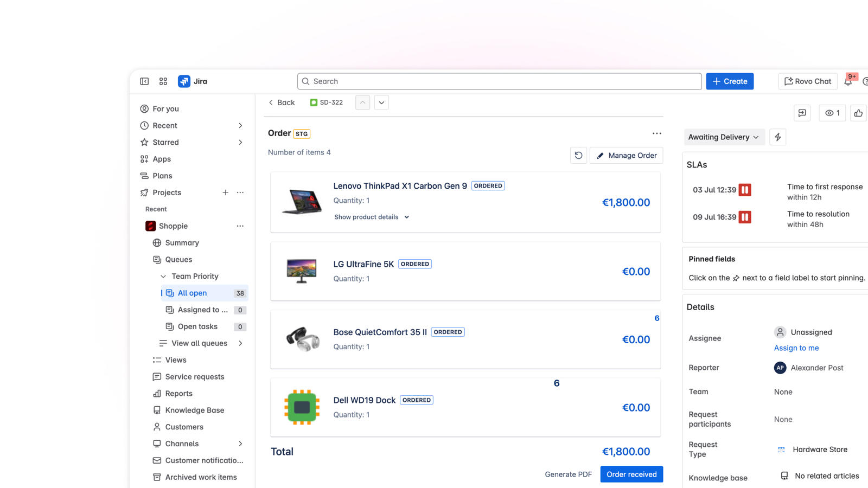Click Manage Order button
Image resolution: width=868 pixels, height=488 pixels.
(627, 156)
